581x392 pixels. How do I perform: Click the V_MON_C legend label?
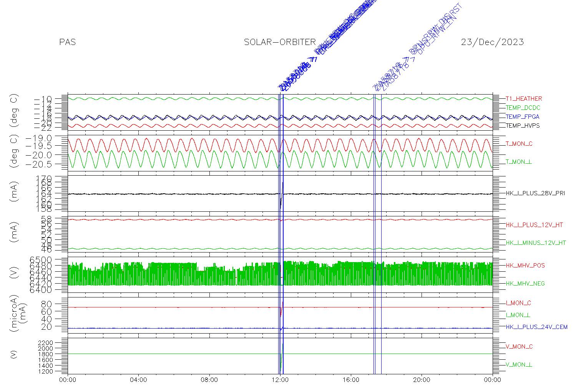coord(519,347)
